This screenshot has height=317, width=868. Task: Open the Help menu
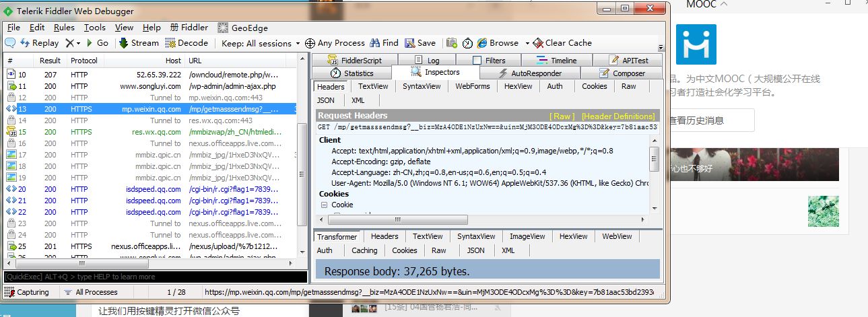[x=152, y=28]
